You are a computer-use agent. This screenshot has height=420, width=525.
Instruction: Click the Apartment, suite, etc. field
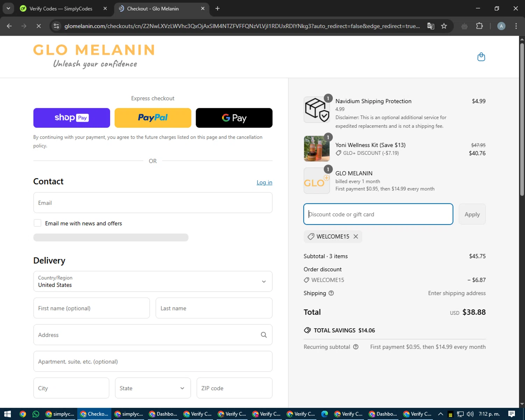tap(153, 362)
